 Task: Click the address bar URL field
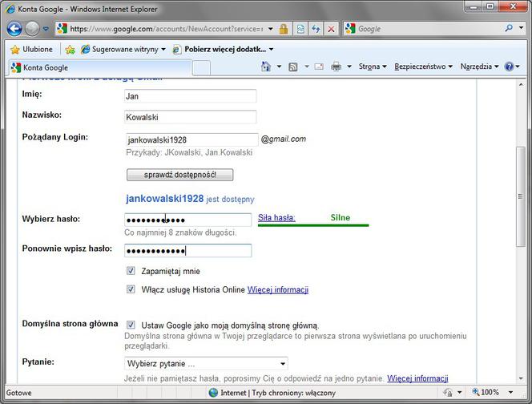tap(167, 29)
